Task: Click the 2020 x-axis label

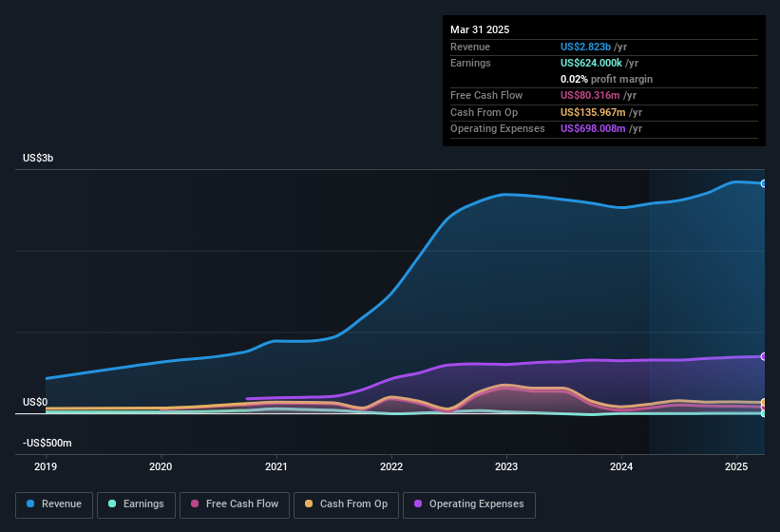Action: click(x=161, y=466)
